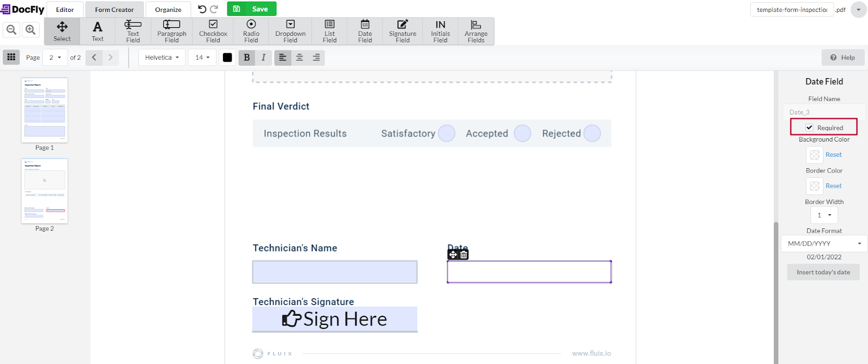Click the undo arrow icon
Screen dimensions: 868x364
pyautogui.click(x=202, y=9)
